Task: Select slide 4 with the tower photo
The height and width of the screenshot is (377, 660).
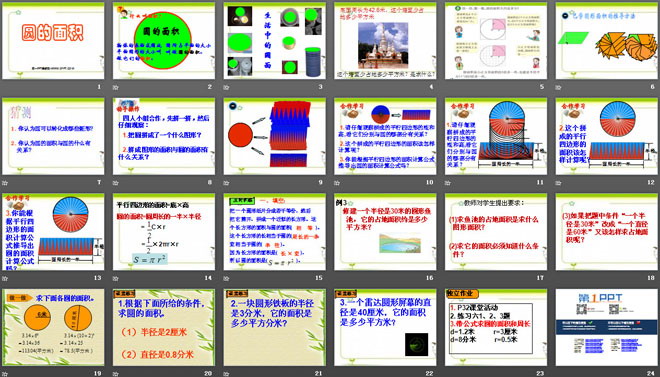Action: 385,40
